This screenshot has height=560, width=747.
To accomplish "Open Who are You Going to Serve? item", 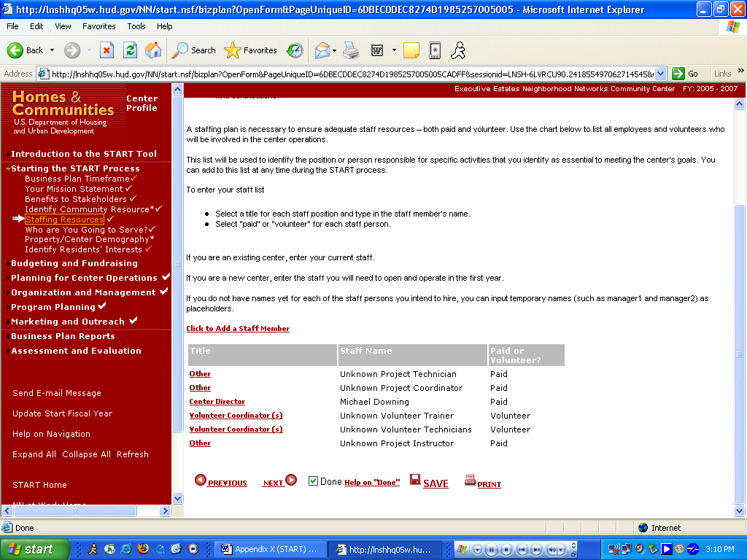I will [x=87, y=230].
